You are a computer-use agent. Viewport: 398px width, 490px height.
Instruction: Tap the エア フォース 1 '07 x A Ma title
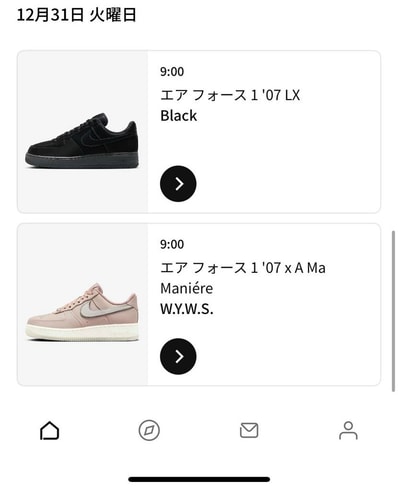tap(243, 268)
